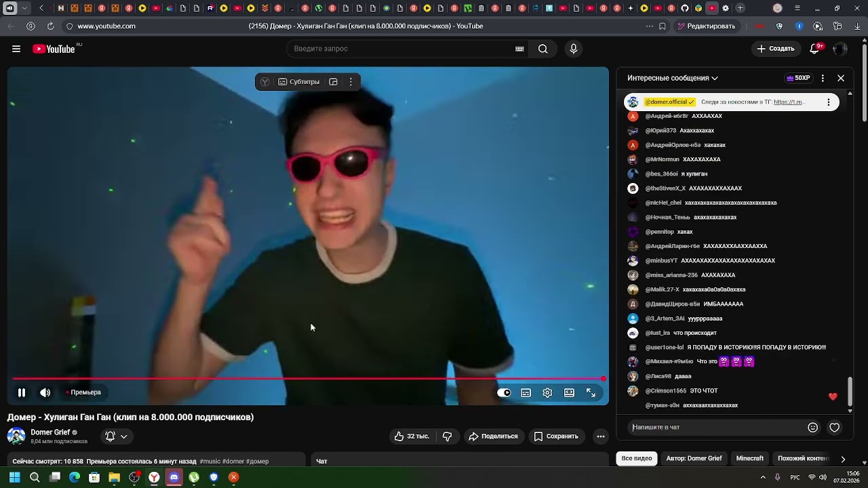
Task: Open the YouTube guide hamburger menu
Action: point(16,49)
